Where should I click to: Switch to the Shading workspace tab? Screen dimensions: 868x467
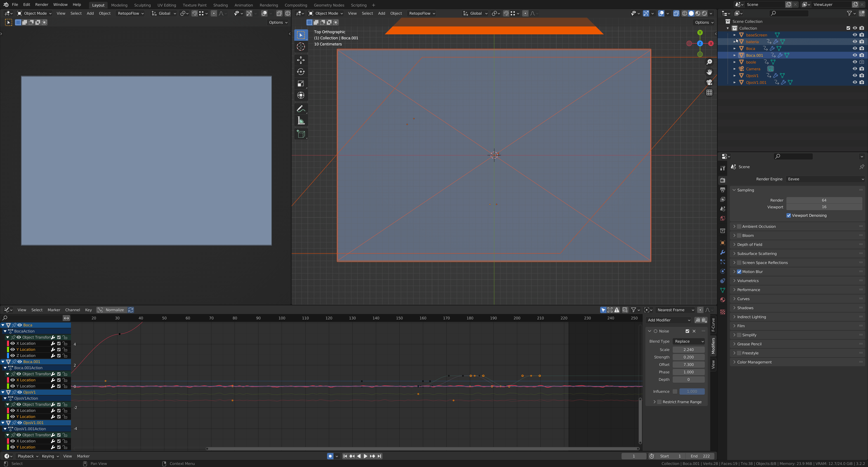point(220,5)
